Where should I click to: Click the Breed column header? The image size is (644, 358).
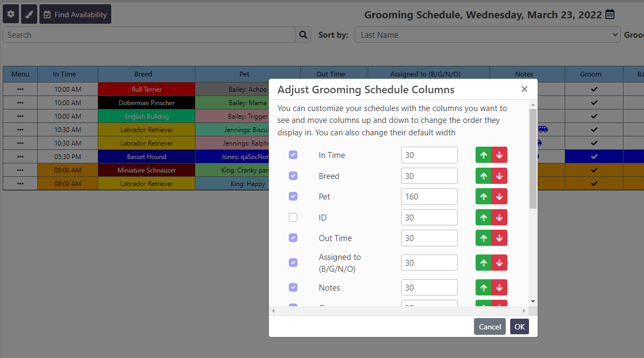[x=143, y=74]
